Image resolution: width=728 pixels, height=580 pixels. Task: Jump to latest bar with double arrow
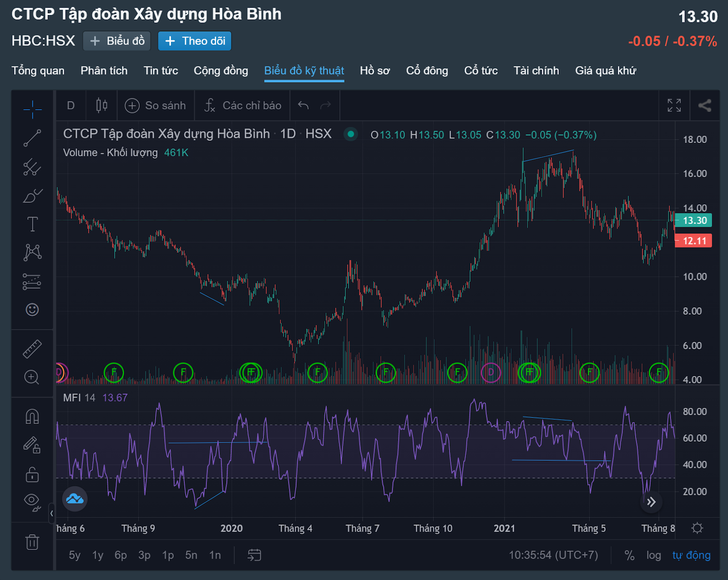point(652,502)
